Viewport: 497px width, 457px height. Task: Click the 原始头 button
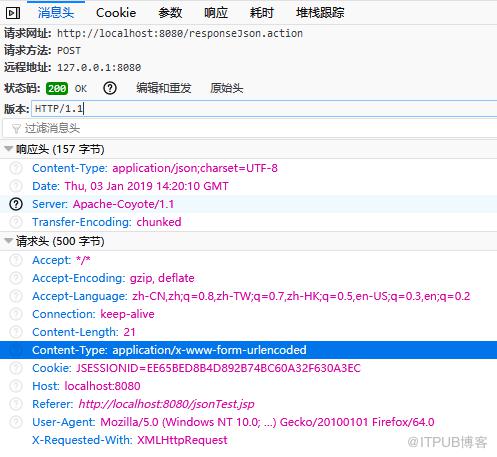[x=226, y=88]
